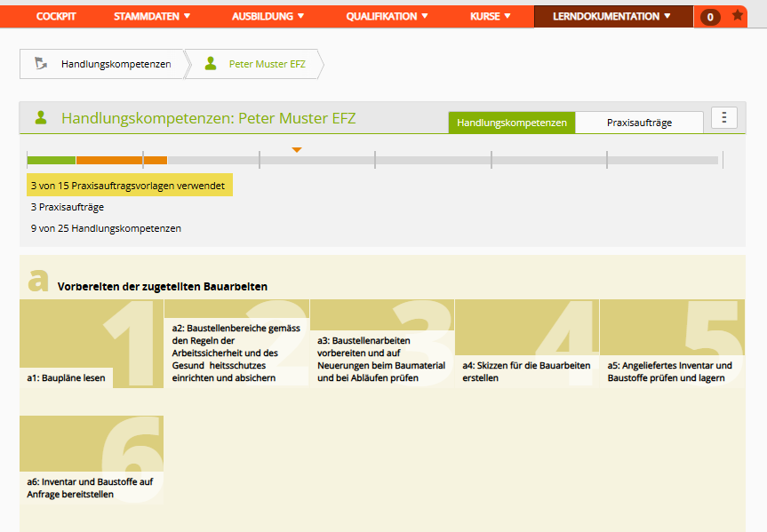Screen dimensions: 767x532
Task: Click the orange segment of the progress bar
Action: point(122,161)
